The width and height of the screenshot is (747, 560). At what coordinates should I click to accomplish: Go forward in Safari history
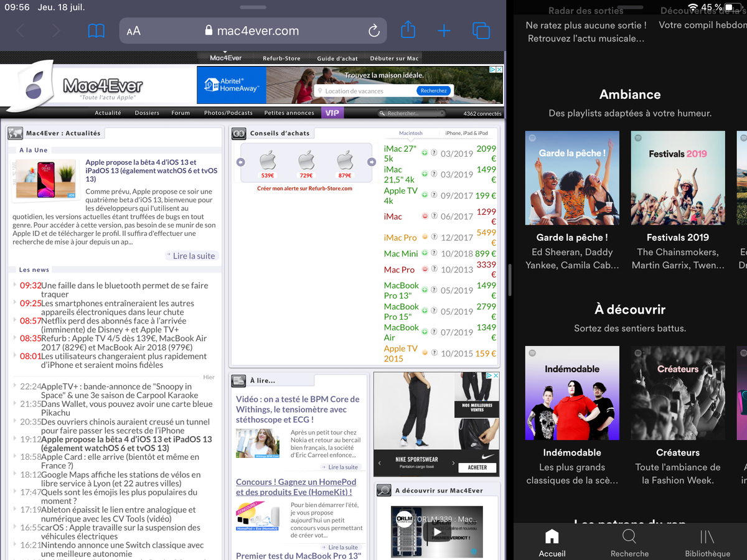point(56,30)
